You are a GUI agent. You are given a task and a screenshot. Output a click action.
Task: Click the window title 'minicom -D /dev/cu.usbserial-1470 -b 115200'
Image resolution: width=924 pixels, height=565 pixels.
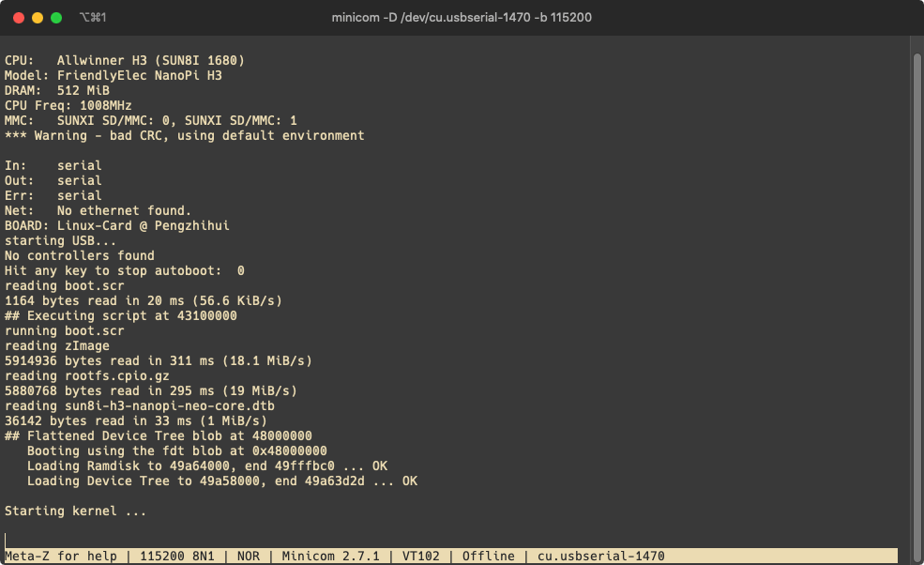[462, 18]
